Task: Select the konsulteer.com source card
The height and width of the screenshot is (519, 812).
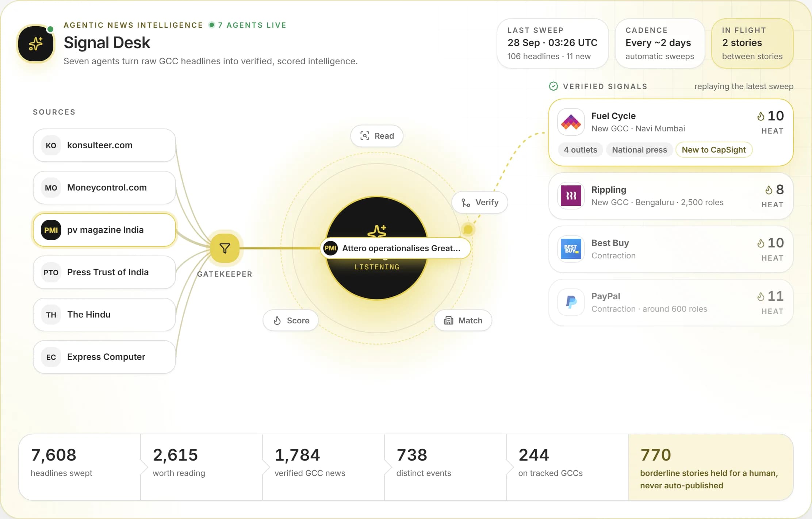Action: (104, 145)
